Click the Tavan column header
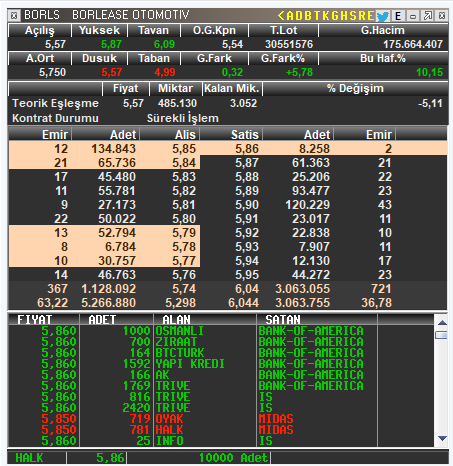 click(154, 30)
